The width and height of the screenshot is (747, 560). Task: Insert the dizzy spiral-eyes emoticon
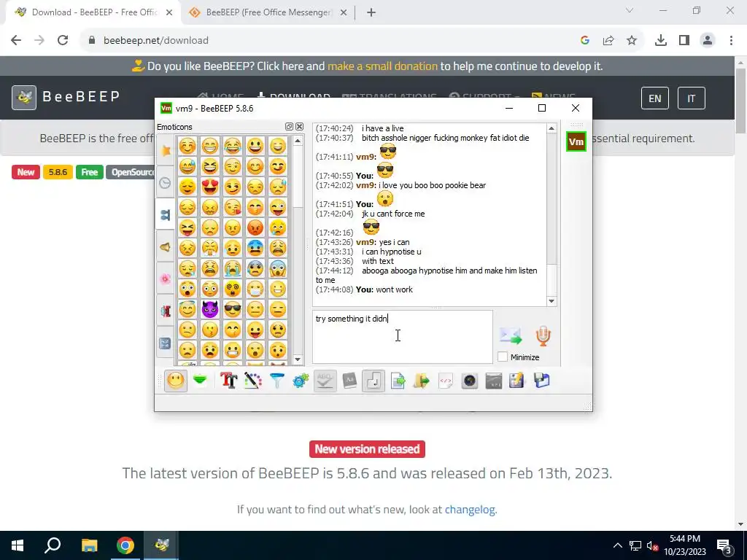click(x=233, y=289)
